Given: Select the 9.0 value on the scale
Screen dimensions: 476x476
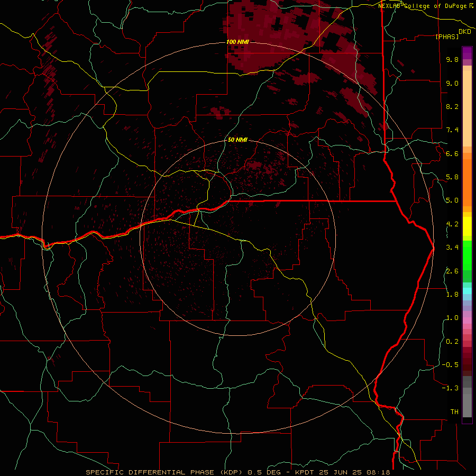Looking at the screenshot, I should 452,83.
